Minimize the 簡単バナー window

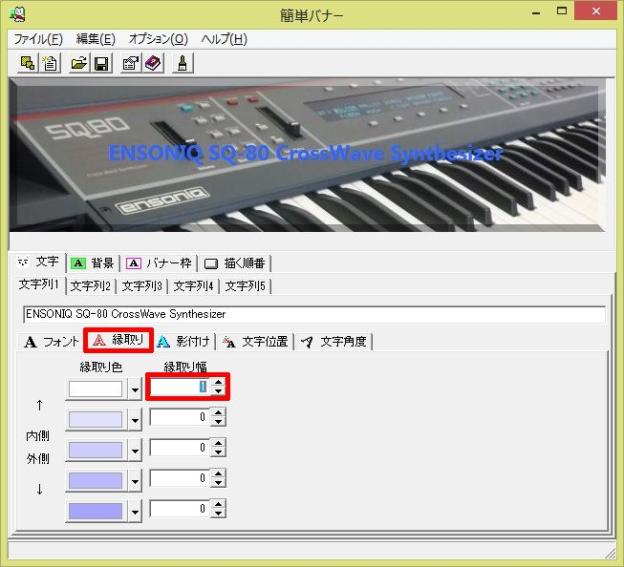[x=536, y=12]
